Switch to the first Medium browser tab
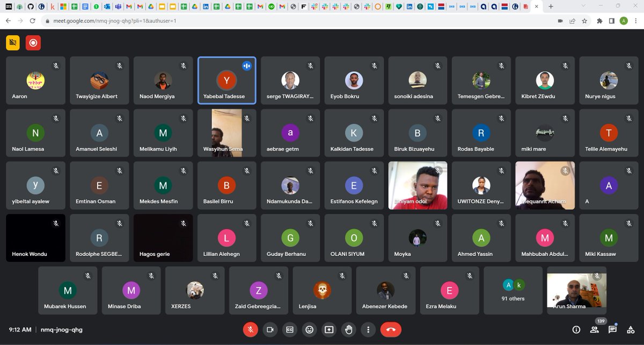644x345 pixels. click(8, 6)
